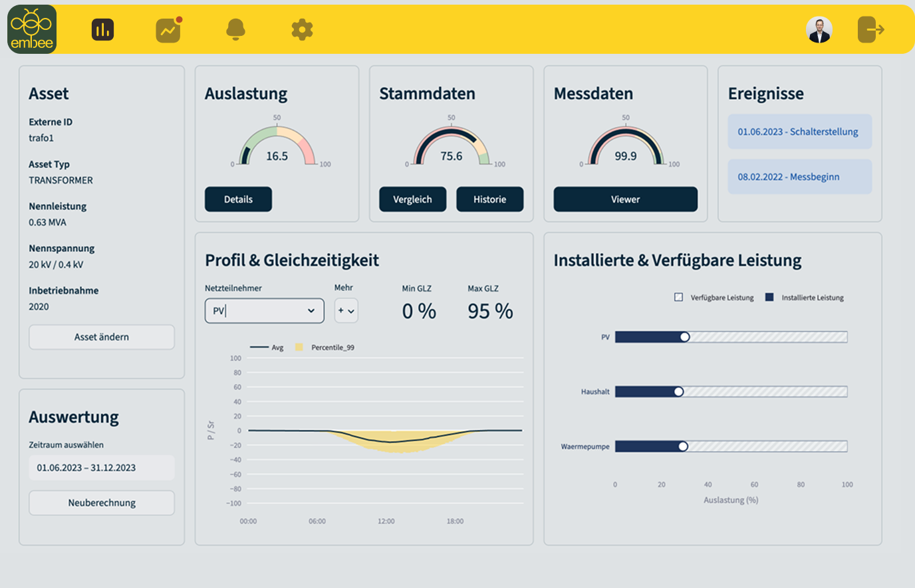915x588 pixels.
Task: Open settings gear icon
Action: (302, 30)
